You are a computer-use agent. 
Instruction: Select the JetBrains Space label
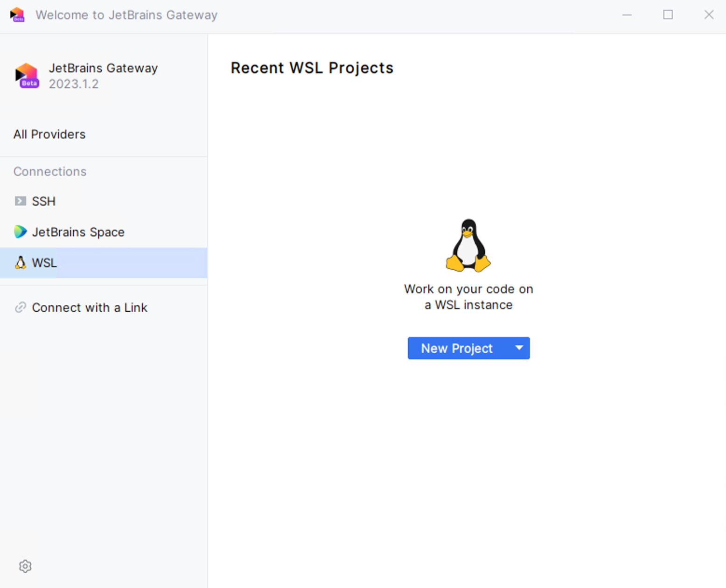(78, 232)
